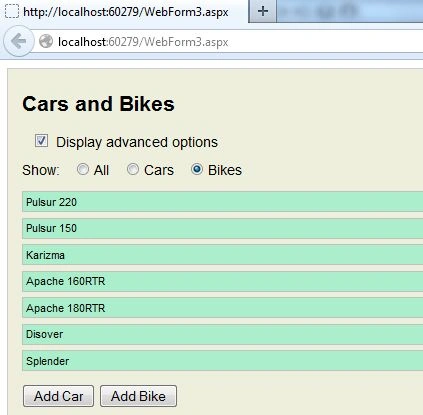The width and height of the screenshot is (423, 415).
Task: Select the Karizma row
Action: 222,255
